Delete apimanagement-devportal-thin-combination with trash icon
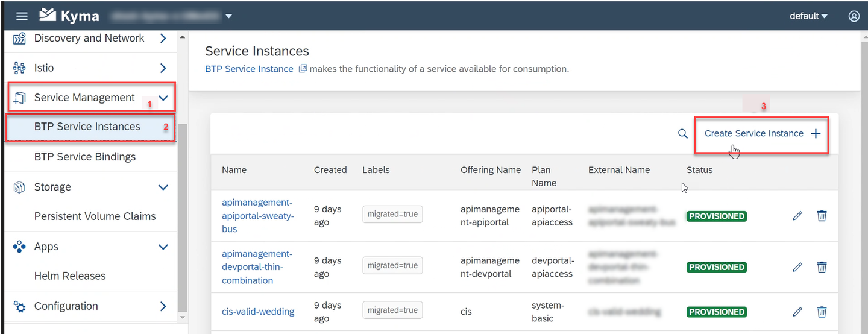This screenshot has height=334, width=868. (822, 267)
